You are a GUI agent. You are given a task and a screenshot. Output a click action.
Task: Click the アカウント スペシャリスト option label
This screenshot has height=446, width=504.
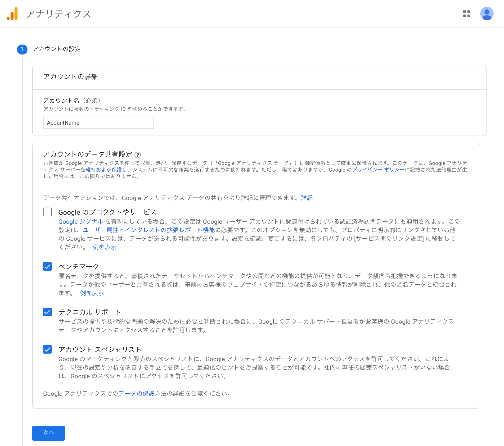click(x=100, y=350)
